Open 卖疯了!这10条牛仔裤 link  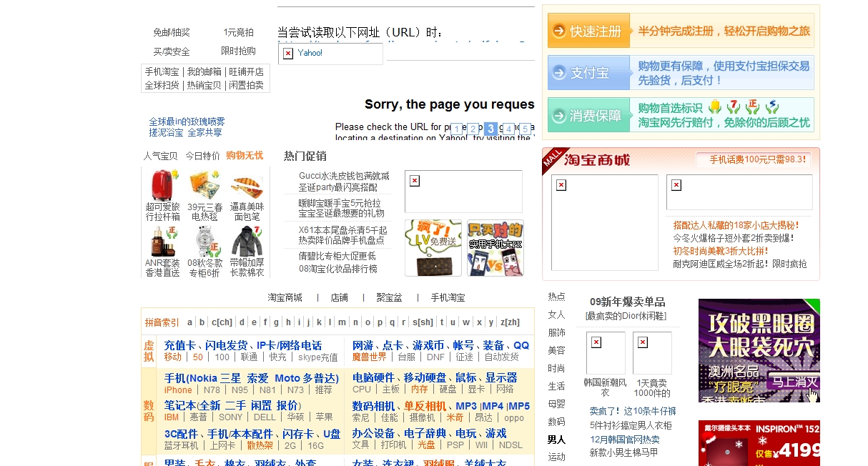[633, 411]
